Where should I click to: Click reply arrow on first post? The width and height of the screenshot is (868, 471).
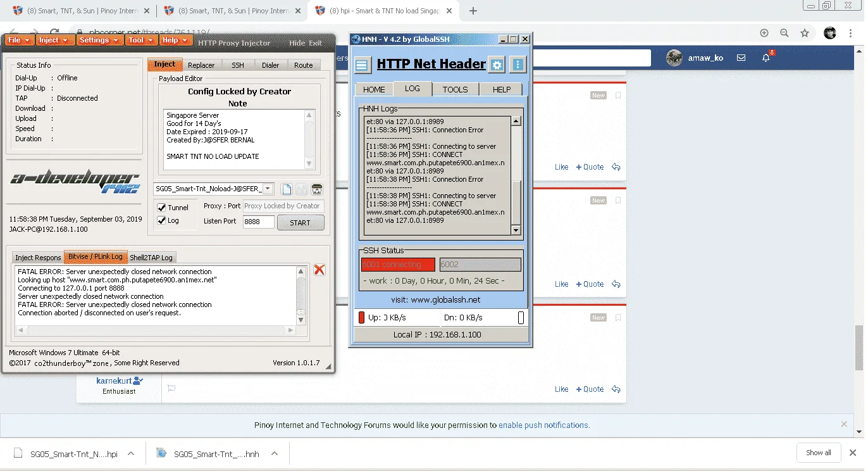click(x=616, y=167)
